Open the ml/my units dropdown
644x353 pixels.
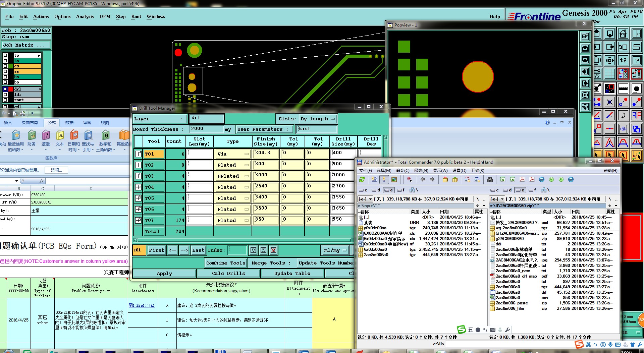335,250
